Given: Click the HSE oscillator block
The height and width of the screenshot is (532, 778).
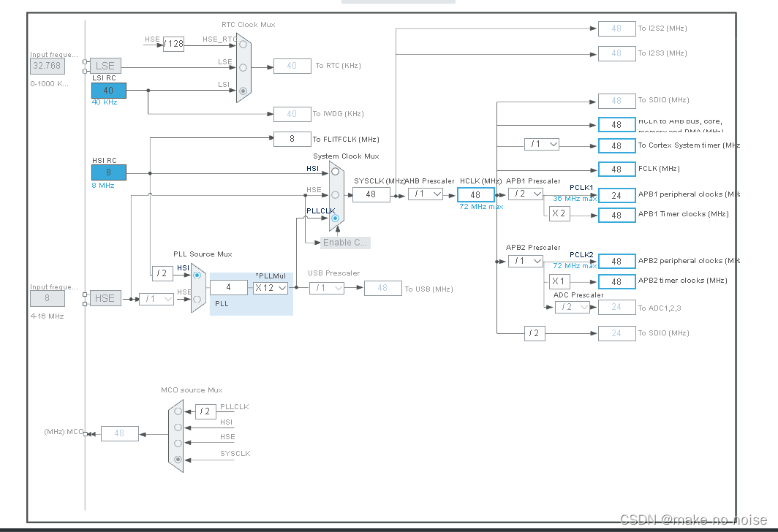Looking at the screenshot, I should (x=105, y=298).
